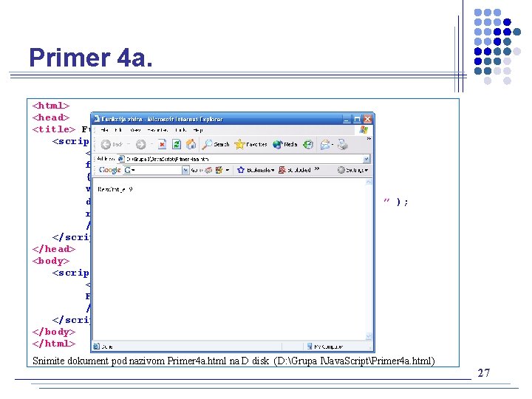Image resolution: width=532 pixels, height=399 pixels.
Task: Click the Done status page icon
Action: (96, 347)
